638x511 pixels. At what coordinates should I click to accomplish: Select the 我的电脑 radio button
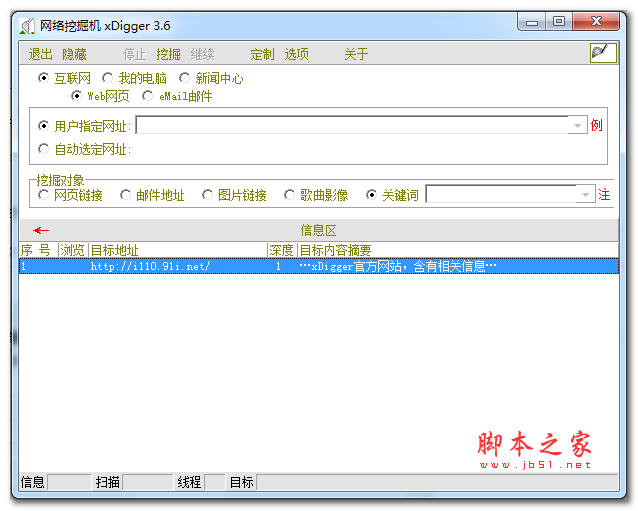tap(108, 78)
